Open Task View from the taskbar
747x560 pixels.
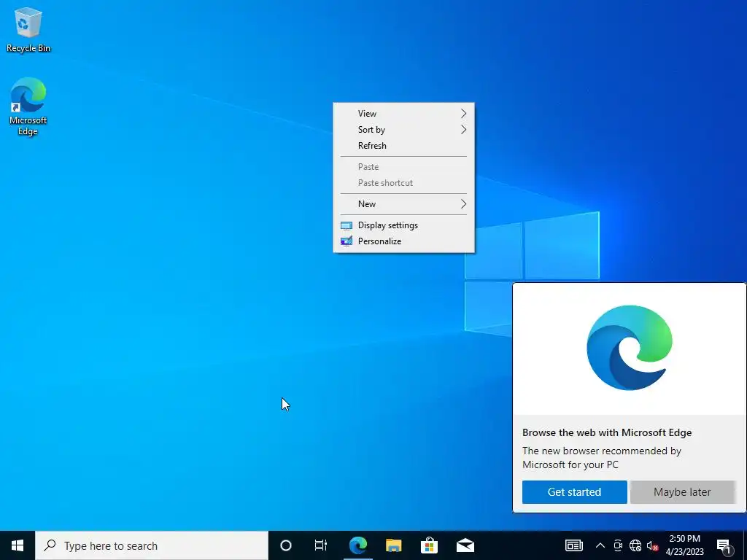pyautogui.click(x=321, y=545)
